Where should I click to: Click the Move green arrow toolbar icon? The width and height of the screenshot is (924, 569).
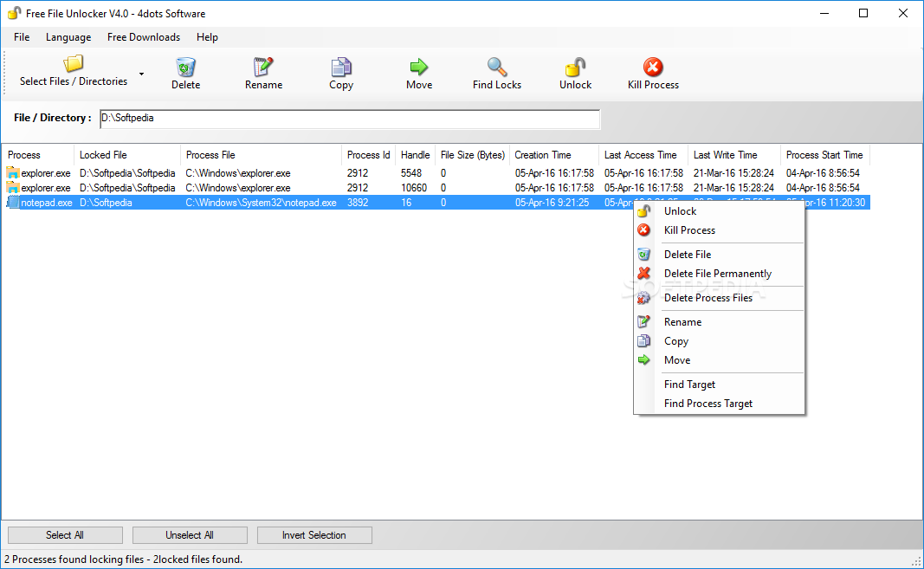(419, 67)
